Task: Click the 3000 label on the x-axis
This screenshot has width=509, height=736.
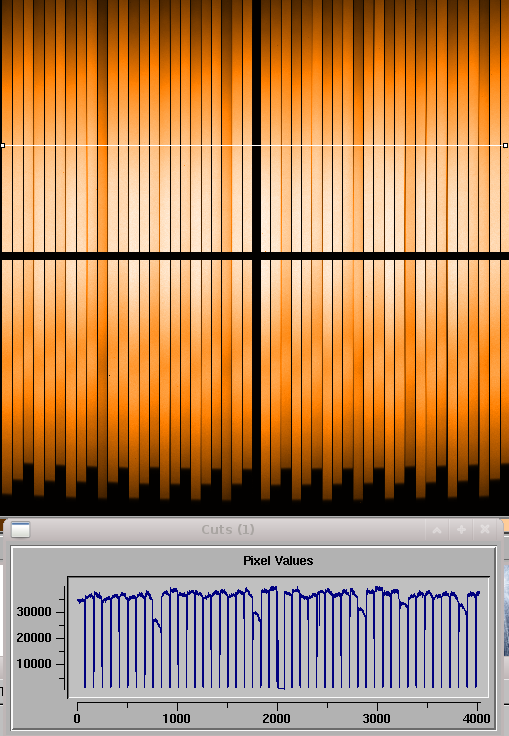Action: [x=377, y=719]
